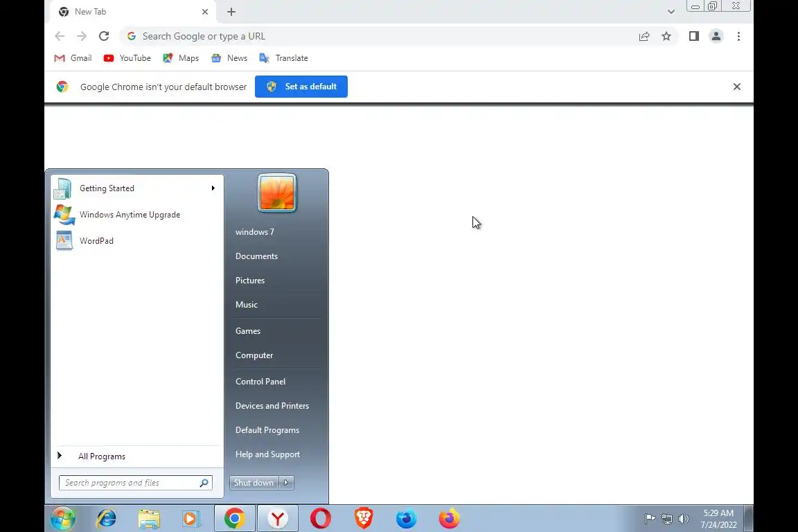This screenshot has width=798, height=532.
Task: Click the taskbar clock and date
Action: tap(718, 519)
